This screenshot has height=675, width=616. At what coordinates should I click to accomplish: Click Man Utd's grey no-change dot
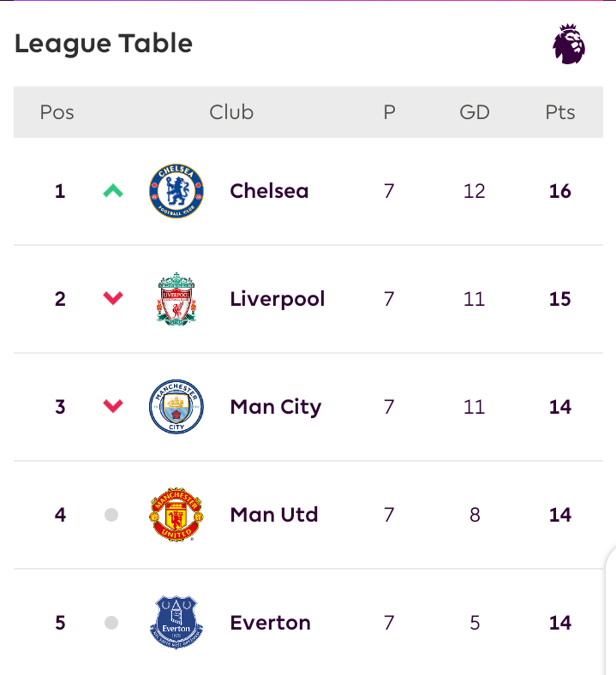point(111,515)
